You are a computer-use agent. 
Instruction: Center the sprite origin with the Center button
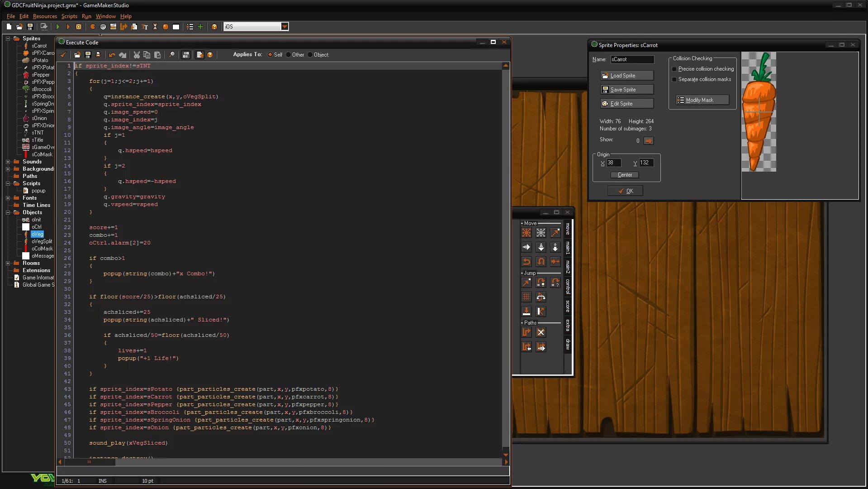coord(624,175)
